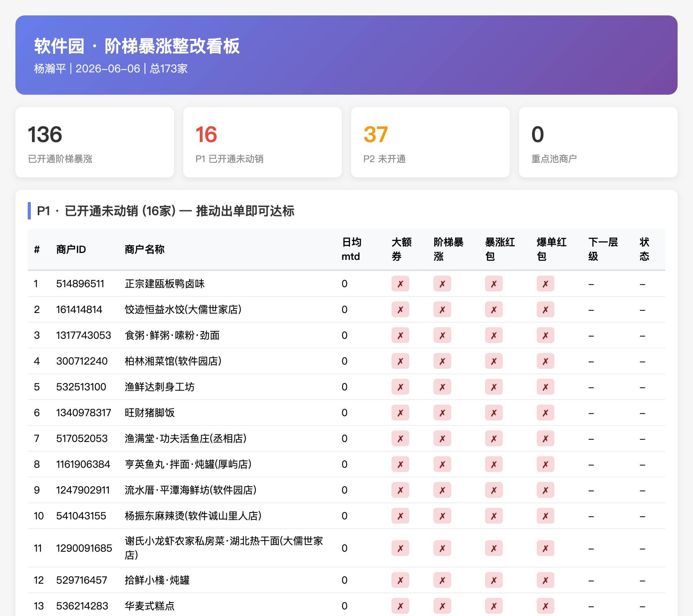Click merchant ID 536214283
The image size is (693, 616).
point(82,606)
